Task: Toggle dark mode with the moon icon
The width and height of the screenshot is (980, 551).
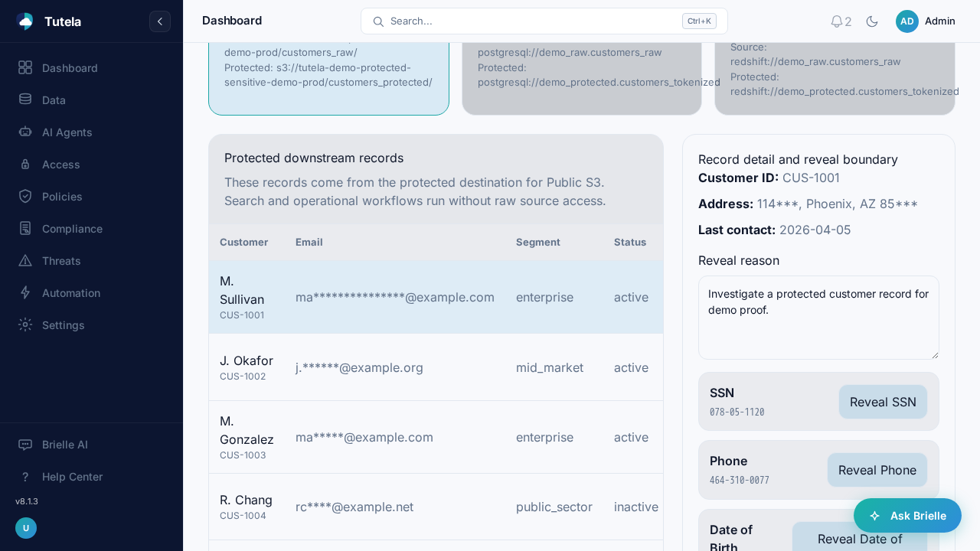Action: 872,21
